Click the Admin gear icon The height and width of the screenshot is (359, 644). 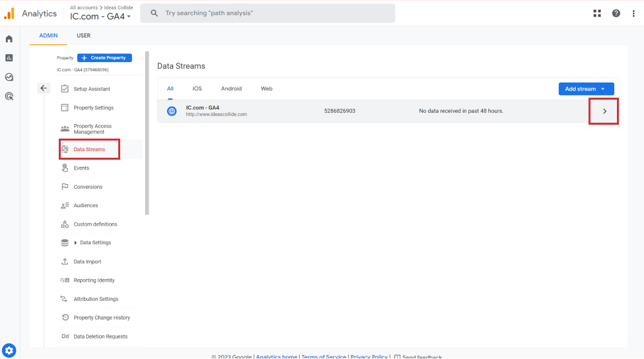pos(9,351)
